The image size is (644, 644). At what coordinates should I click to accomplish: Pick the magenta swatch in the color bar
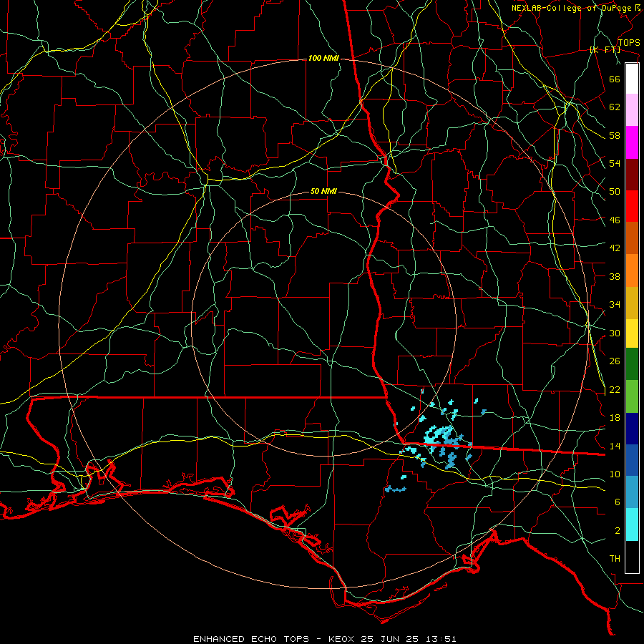click(632, 142)
